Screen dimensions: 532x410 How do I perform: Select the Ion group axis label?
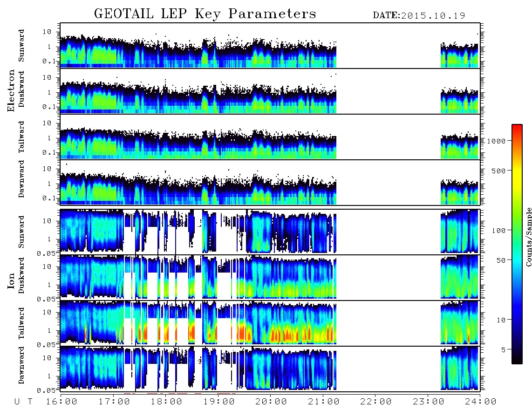pos(11,280)
